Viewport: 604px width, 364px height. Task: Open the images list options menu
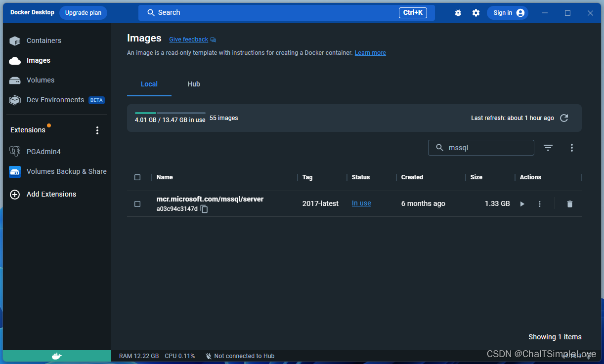[x=572, y=148]
